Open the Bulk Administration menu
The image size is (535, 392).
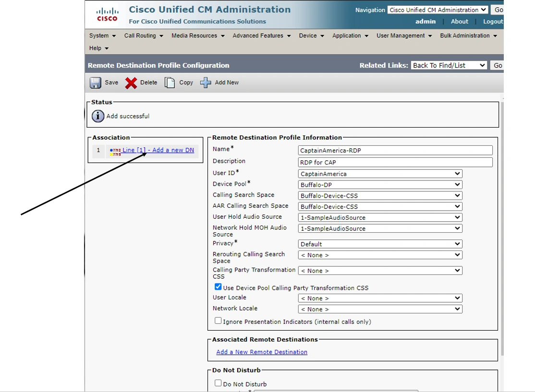(x=468, y=36)
